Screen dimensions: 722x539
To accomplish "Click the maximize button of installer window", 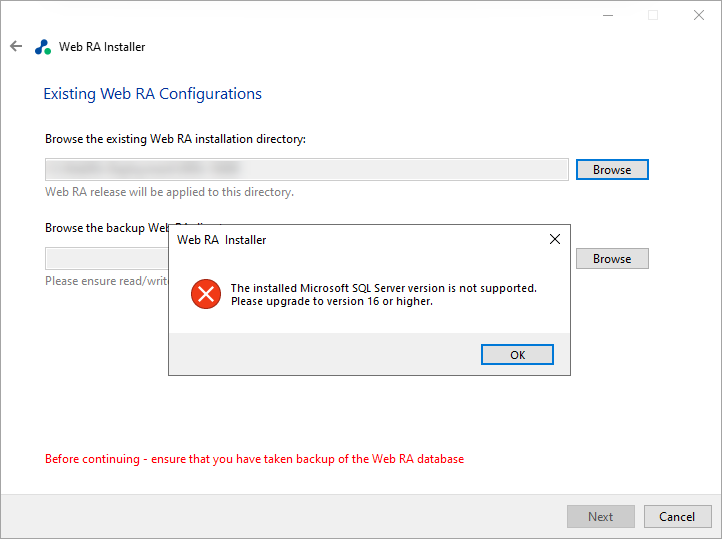I will tap(653, 15).
